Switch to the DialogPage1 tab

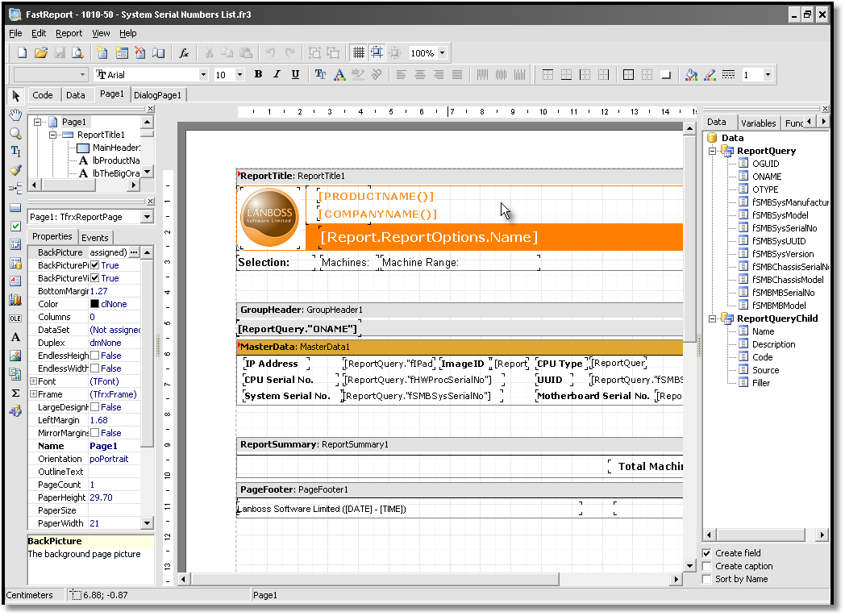coord(158,95)
